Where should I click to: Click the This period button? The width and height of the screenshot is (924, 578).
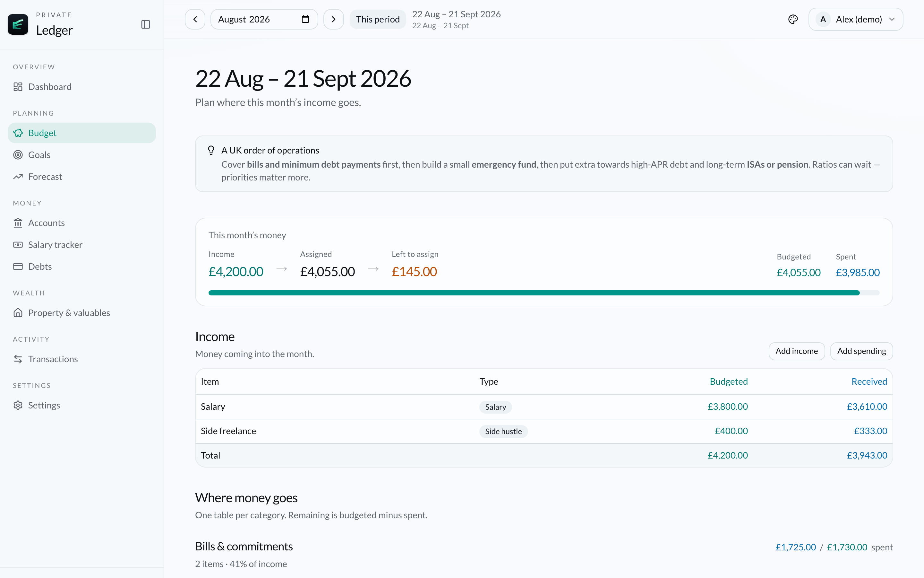378,19
